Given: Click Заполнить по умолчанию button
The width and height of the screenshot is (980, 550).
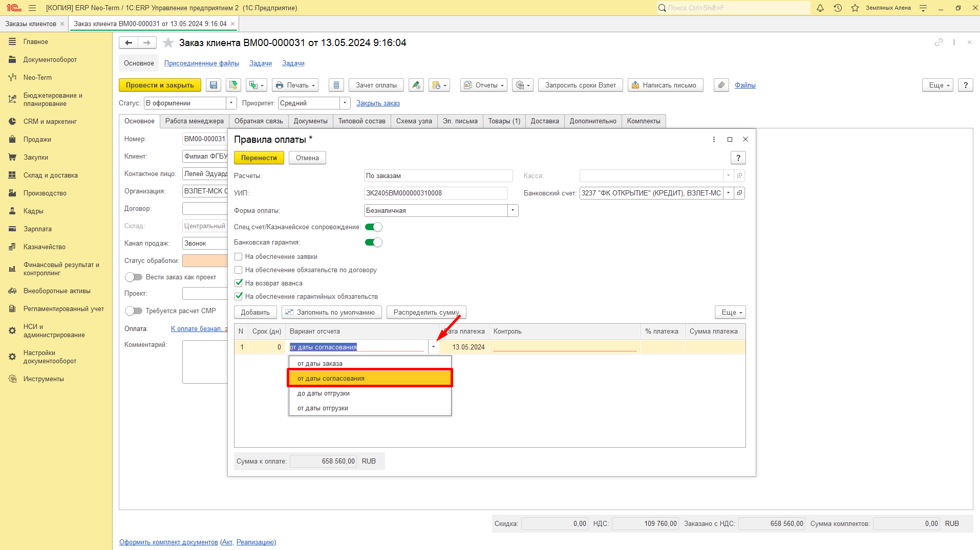Looking at the screenshot, I should [331, 312].
